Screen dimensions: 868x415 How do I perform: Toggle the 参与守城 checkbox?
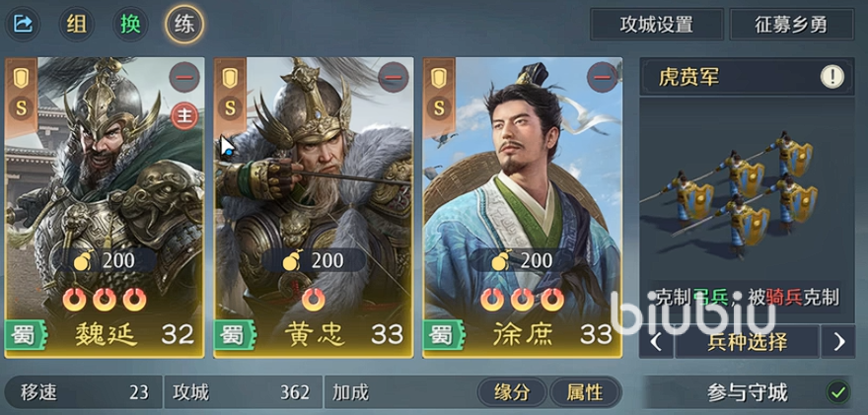click(x=838, y=392)
